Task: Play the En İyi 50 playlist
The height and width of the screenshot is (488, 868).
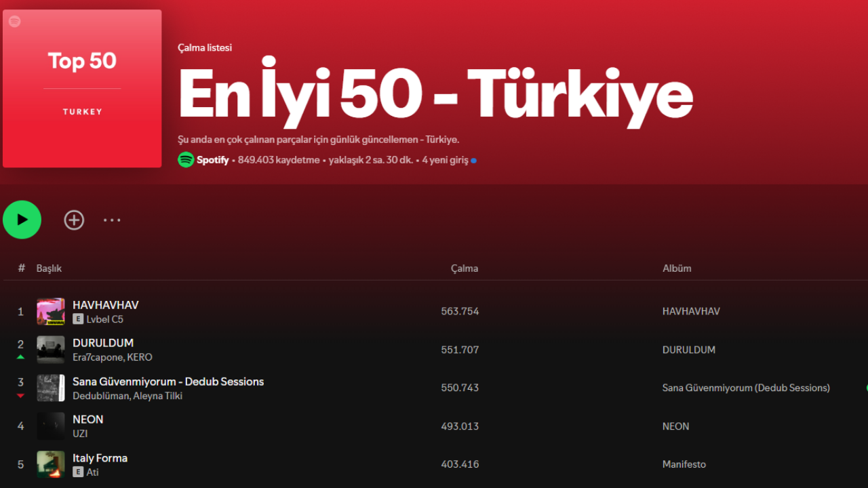Action: pyautogui.click(x=22, y=220)
